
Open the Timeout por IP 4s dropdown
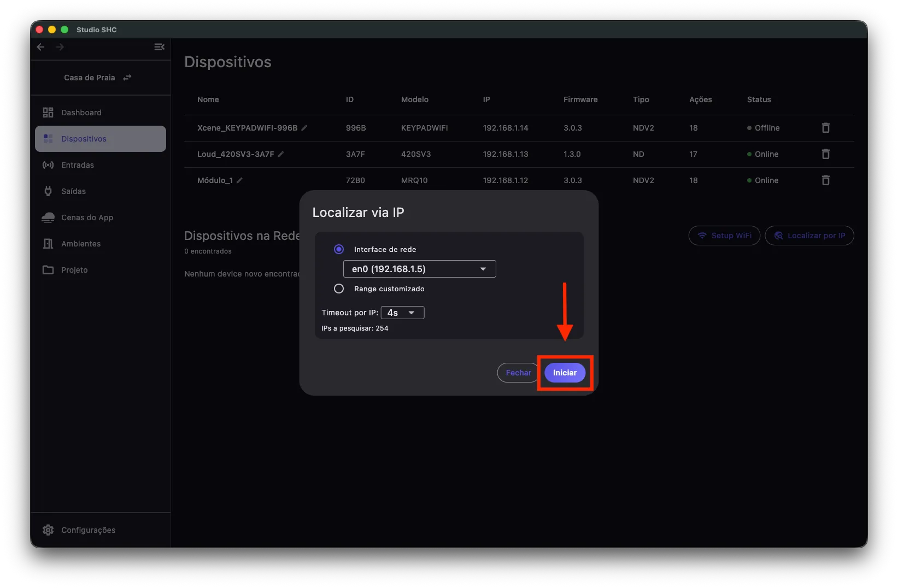tap(402, 313)
